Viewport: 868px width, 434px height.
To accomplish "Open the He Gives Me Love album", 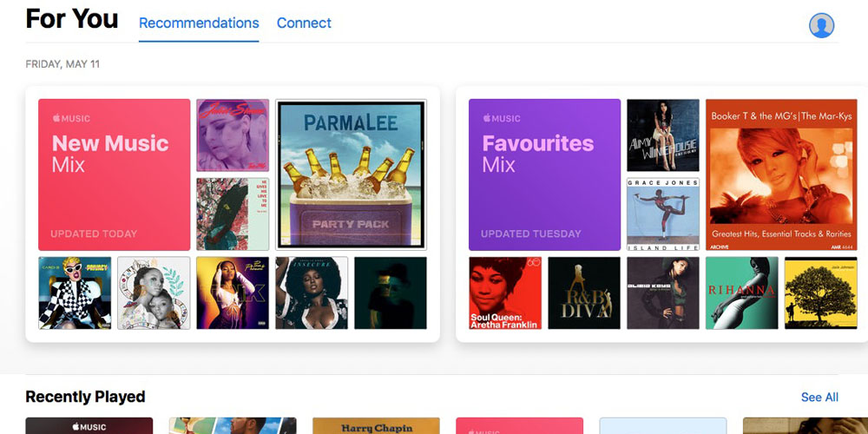I will click(233, 214).
